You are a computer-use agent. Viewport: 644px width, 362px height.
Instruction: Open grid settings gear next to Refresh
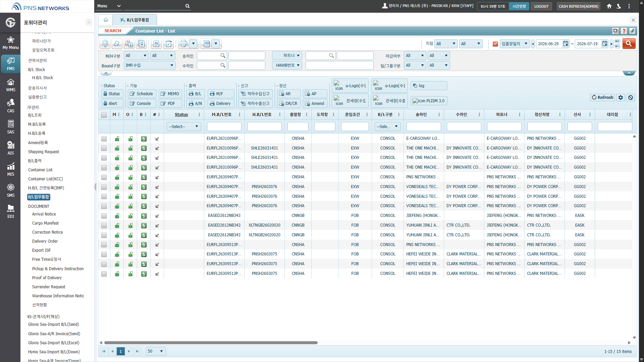pos(621,98)
